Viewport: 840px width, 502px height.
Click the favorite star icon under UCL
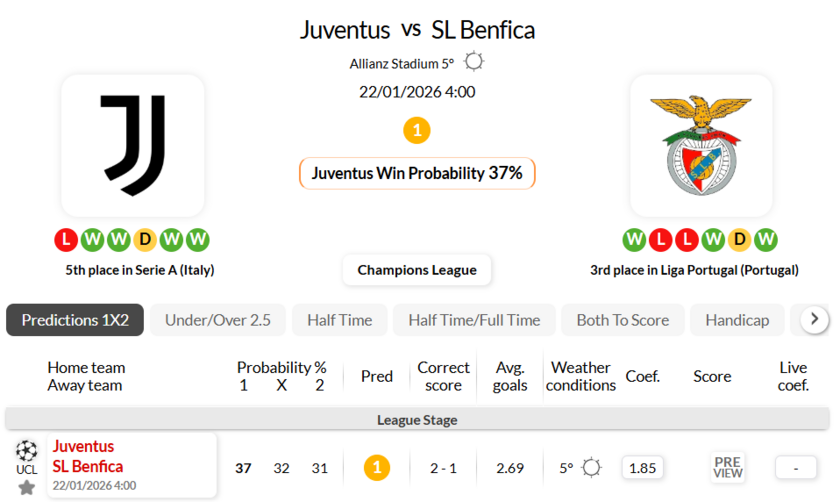26,487
